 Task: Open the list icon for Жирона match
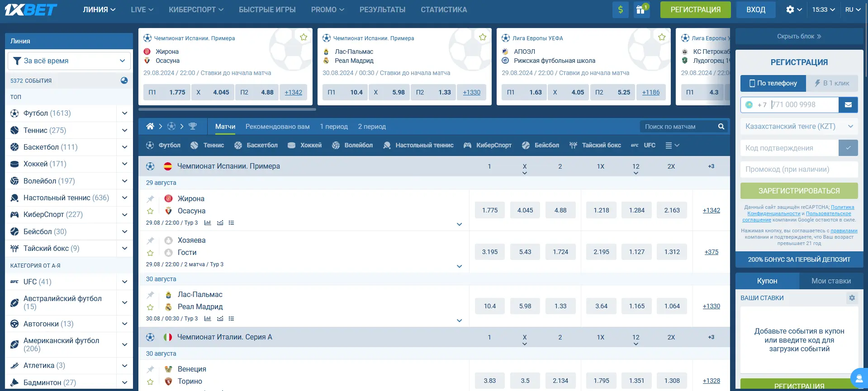coord(232,223)
